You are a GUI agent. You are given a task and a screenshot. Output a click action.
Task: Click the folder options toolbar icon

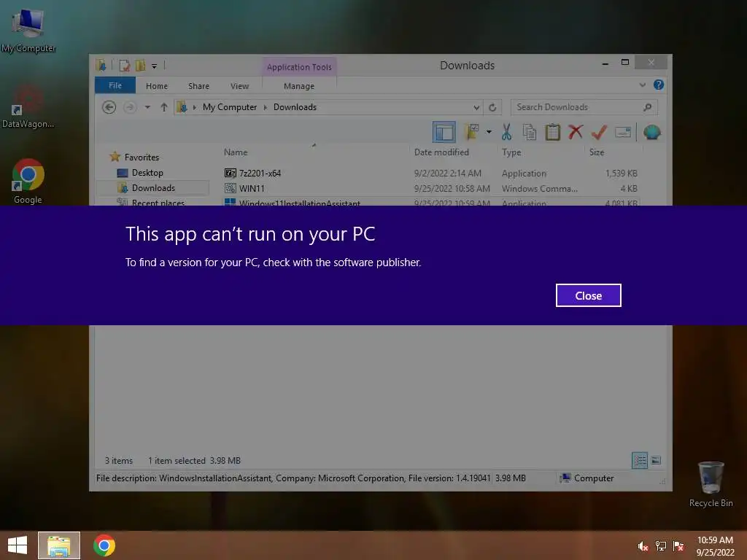point(472,132)
